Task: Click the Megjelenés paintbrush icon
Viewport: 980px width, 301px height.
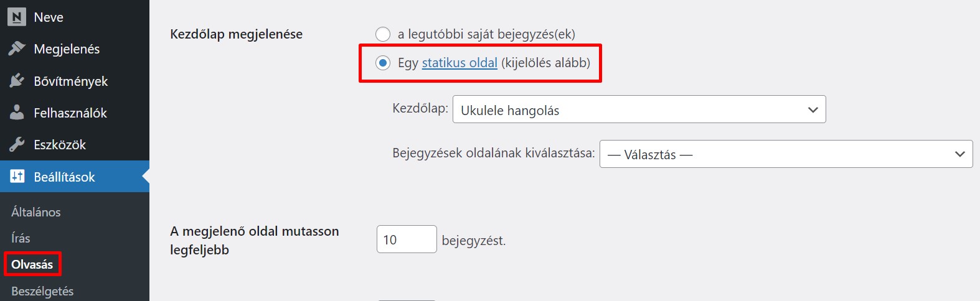Action: (17, 49)
